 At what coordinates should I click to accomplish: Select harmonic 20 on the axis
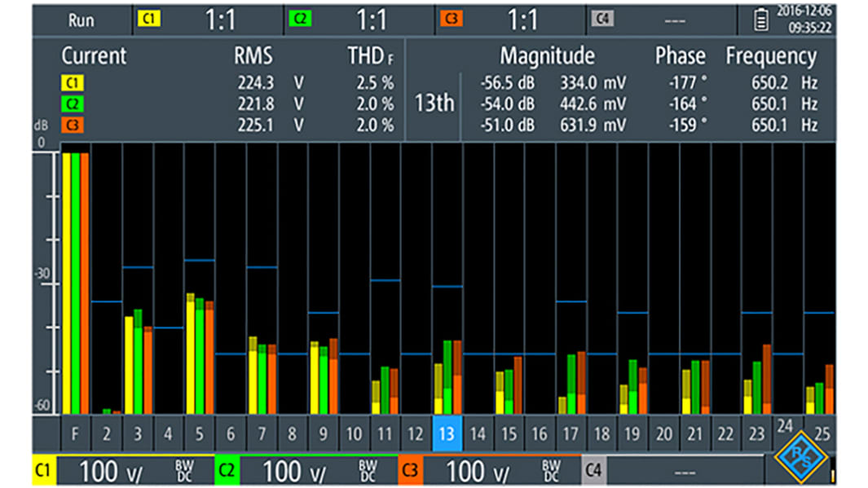pyautogui.click(x=663, y=433)
